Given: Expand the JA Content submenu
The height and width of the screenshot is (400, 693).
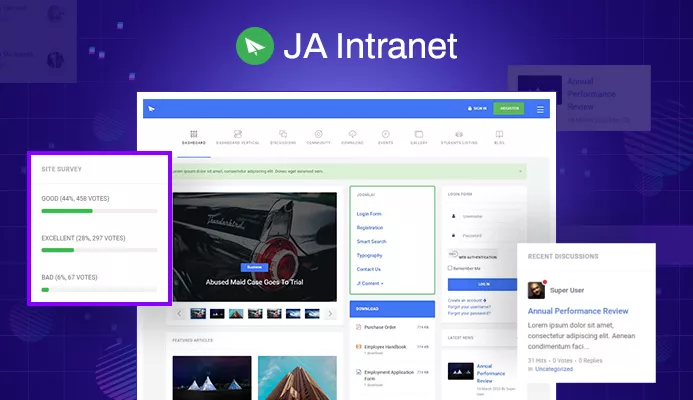Looking at the screenshot, I should coord(370,283).
